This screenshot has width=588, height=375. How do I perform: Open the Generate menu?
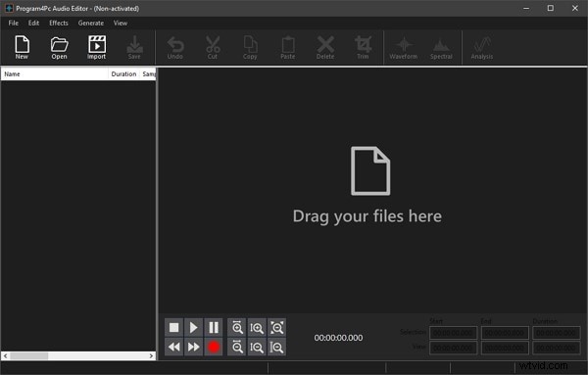(91, 23)
